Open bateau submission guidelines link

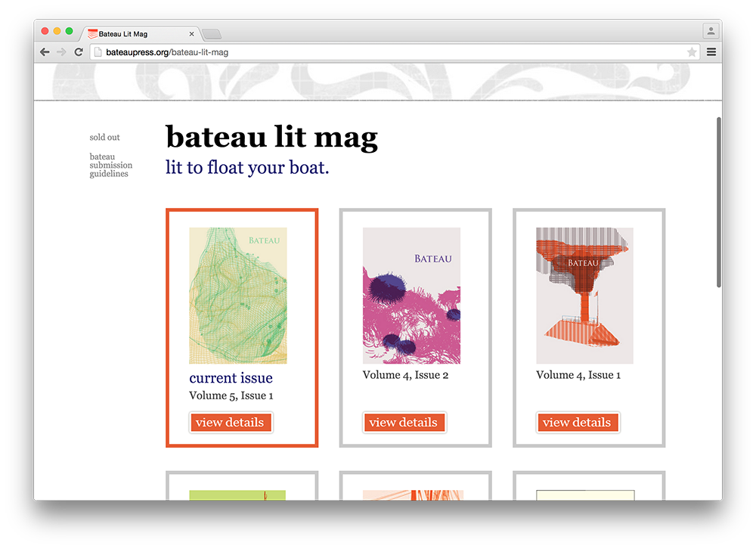point(110,166)
